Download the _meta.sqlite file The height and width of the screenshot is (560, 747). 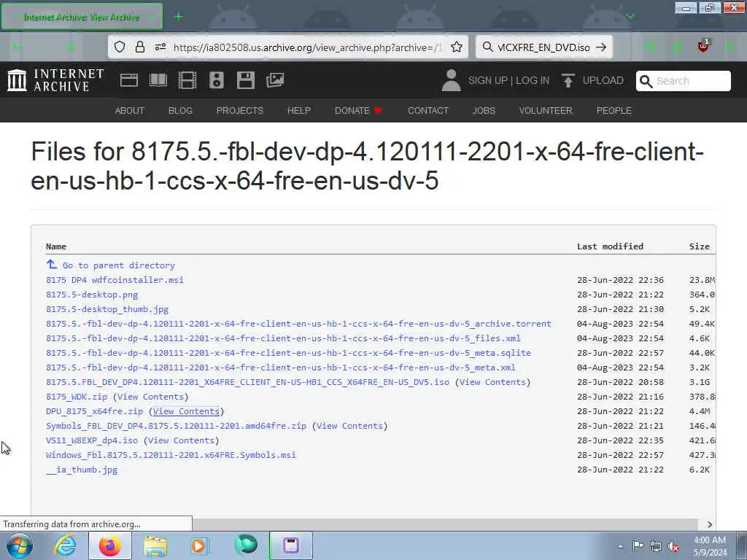tap(288, 353)
